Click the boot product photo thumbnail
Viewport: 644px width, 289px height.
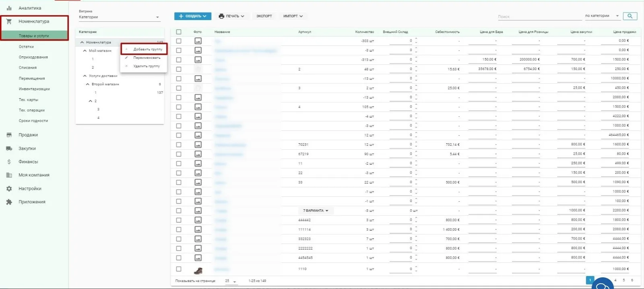click(198, 270)
